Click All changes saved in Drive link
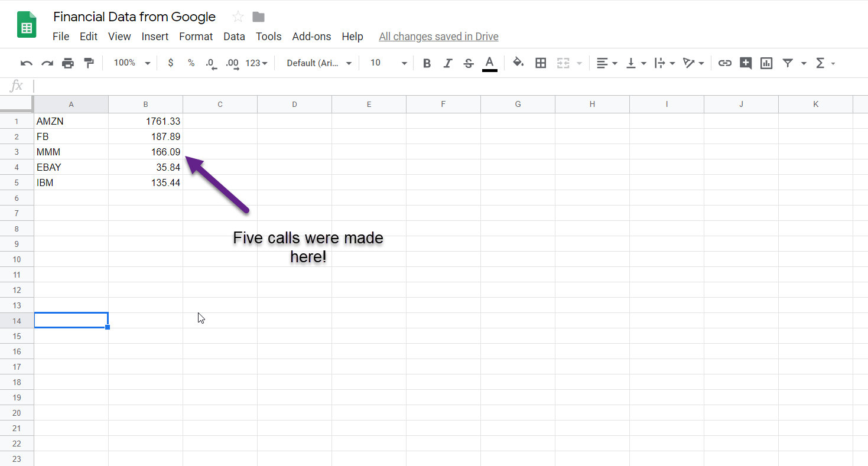868x466 pixels. (x=438, y=37)
